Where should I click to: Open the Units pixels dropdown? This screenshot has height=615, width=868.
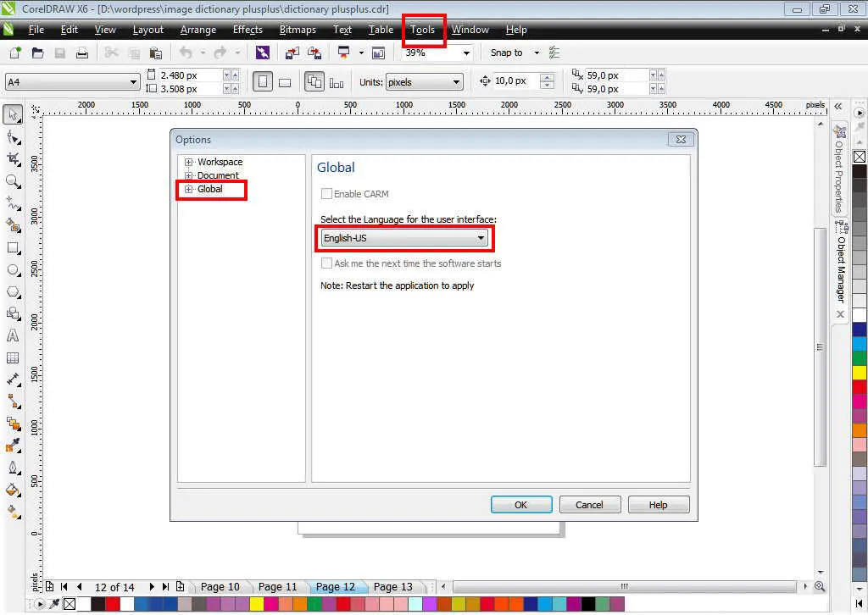[424, 82]
